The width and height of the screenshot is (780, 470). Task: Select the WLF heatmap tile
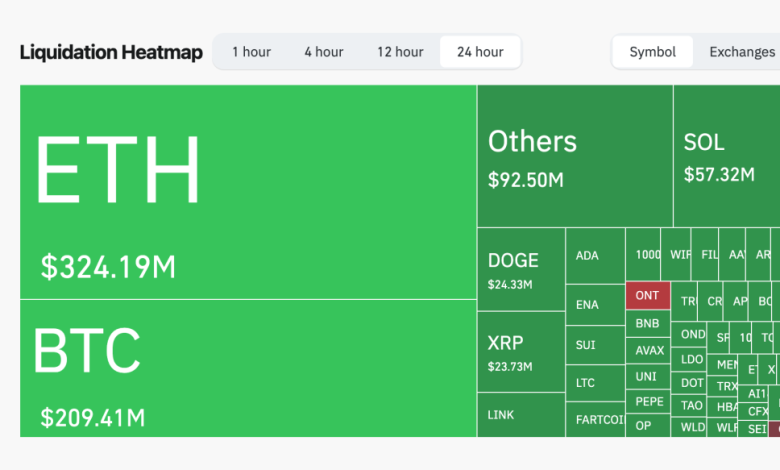723,427
